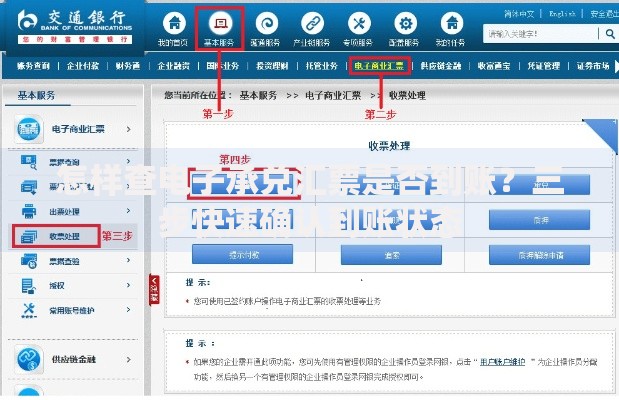The width and height of the screenshot is (619, 400).
Task: Click the 收票处理 stacked bills icon
Action: 29,237
